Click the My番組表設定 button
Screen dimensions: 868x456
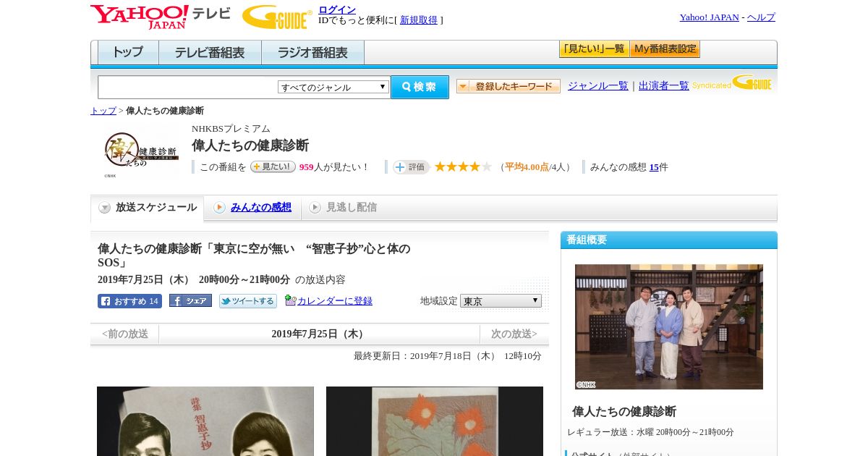pos(665,49)
